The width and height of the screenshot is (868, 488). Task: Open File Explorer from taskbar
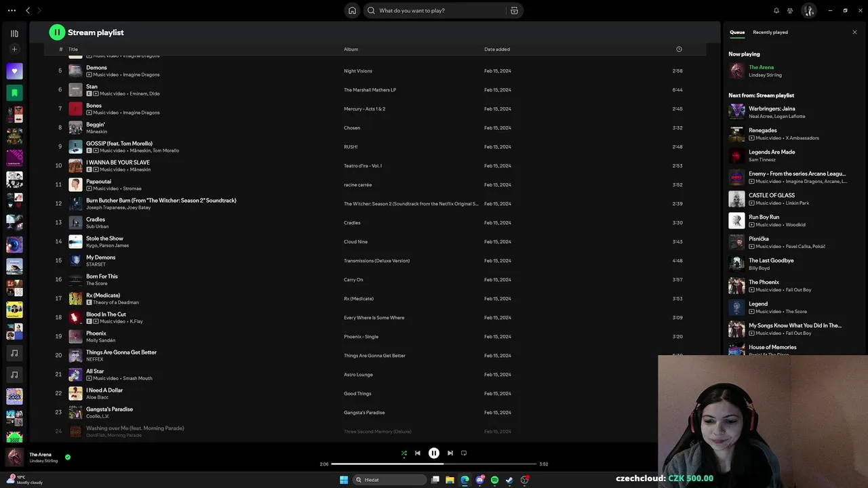(x=450, y=480)
